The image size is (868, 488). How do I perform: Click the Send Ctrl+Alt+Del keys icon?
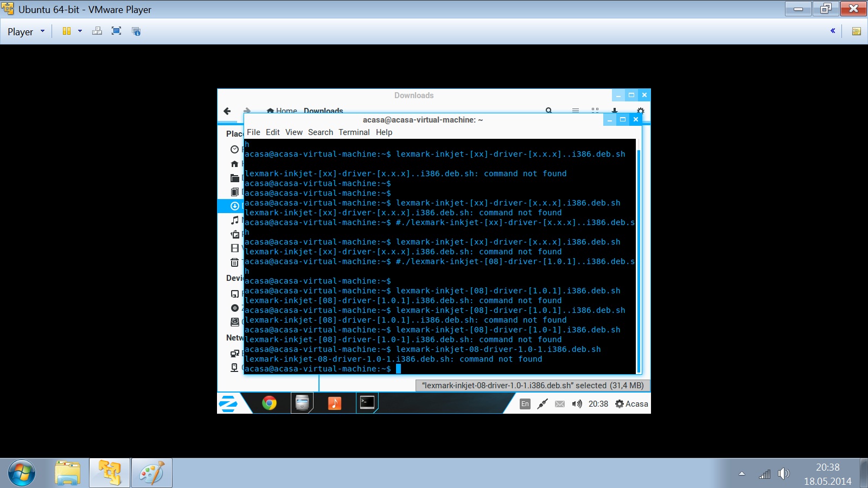[97, 31]
